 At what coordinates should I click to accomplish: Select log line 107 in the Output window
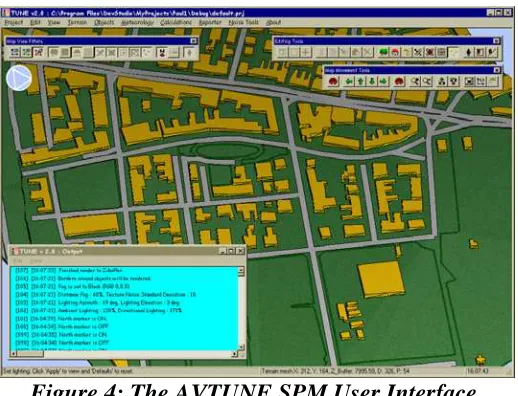coord(69,270)
